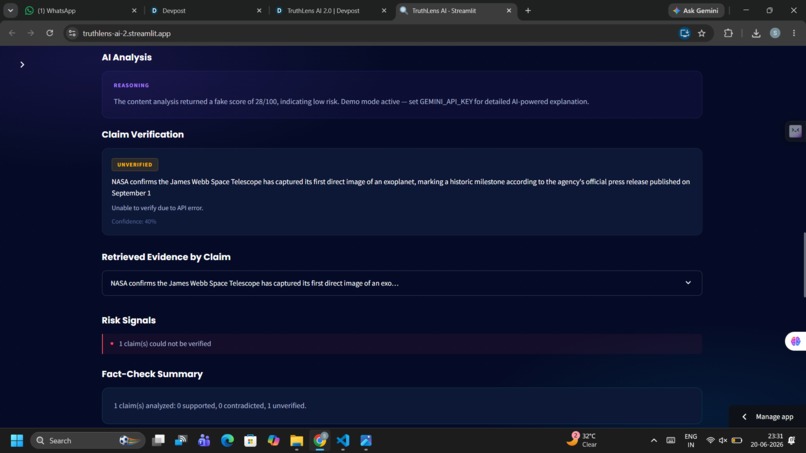Open File Explorer from the taskbar
The height and width of the screenshot is (453, 806).
coord(297,441)
